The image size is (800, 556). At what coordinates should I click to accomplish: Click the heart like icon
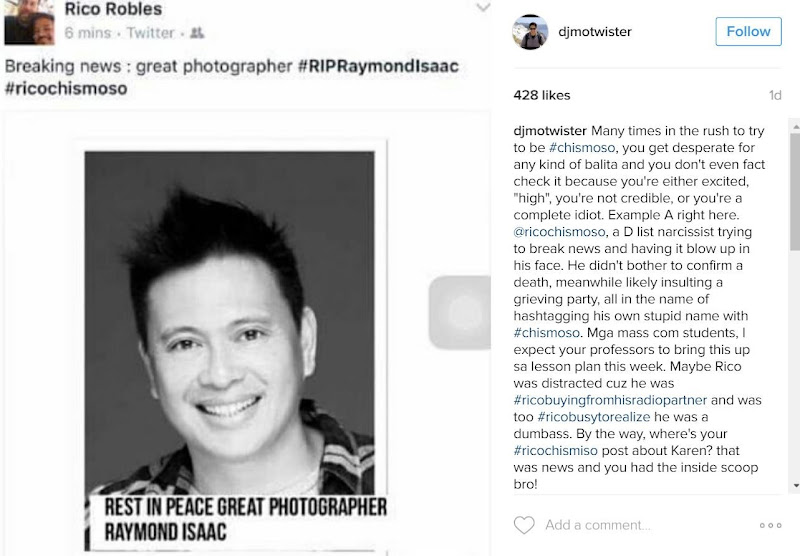click(x=523, y=525)
